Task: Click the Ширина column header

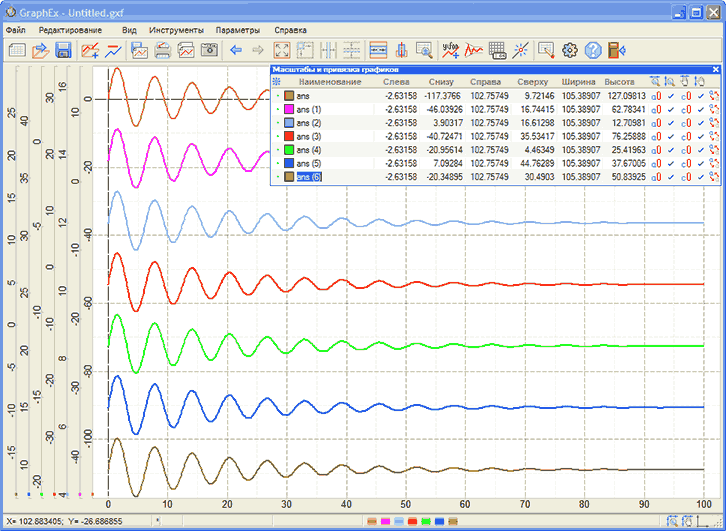Action: [578, 81]
